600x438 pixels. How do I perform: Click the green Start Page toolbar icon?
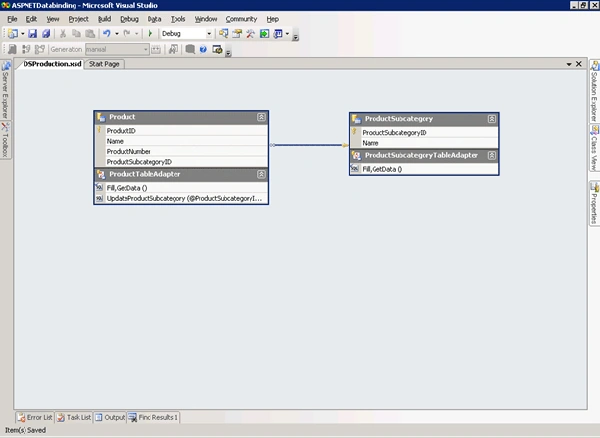(264, 34)
